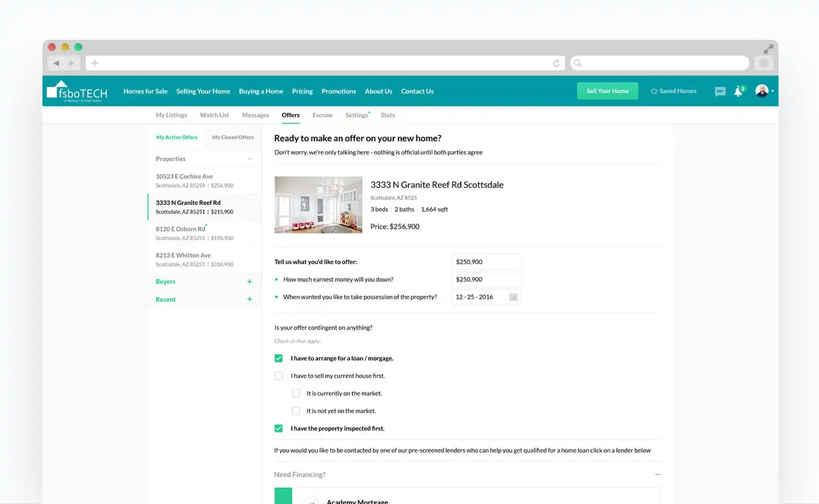819x504 pixels.
Task: Check 'I have to sell my current house first'
Action: [279, 376]
